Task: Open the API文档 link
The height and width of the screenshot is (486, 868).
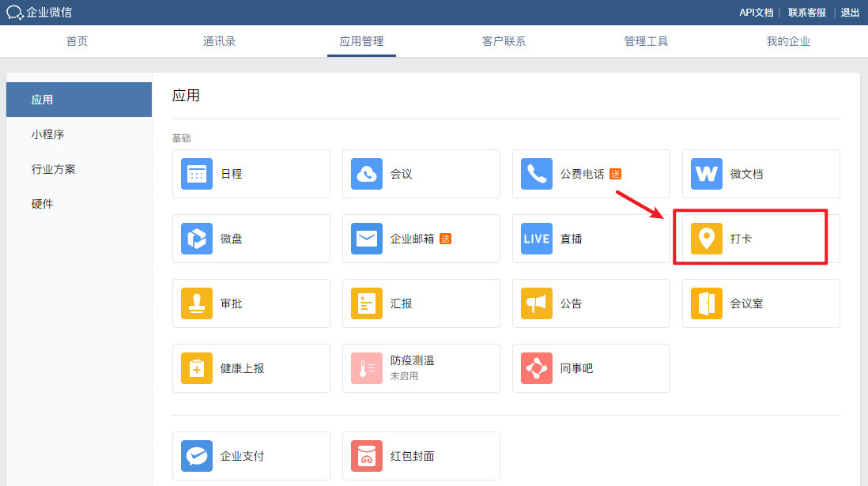Action: coord(756,13)
